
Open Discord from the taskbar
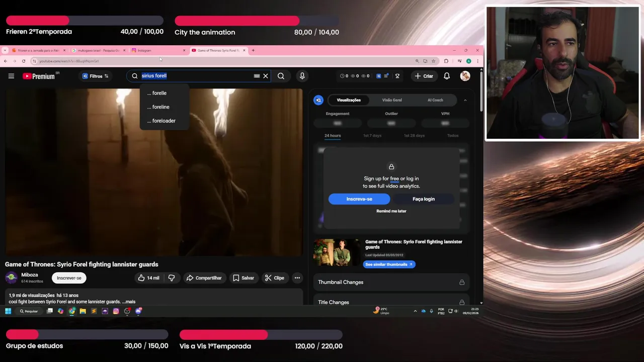tap(138, 311)
